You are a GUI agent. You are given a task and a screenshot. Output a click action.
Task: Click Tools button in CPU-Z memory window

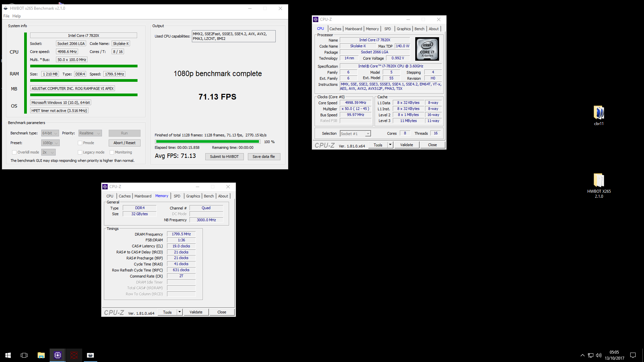[x=167, y=312]
